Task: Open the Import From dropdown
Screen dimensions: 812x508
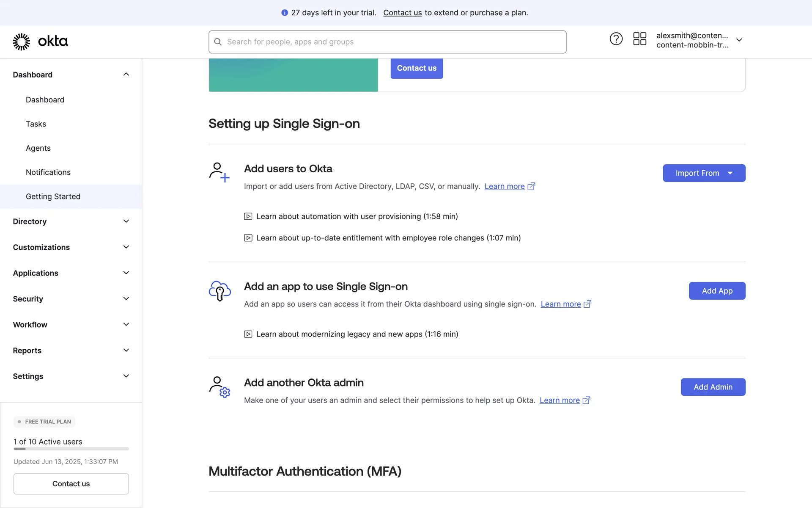Action: pyautogui.click(x=704, y=173)
